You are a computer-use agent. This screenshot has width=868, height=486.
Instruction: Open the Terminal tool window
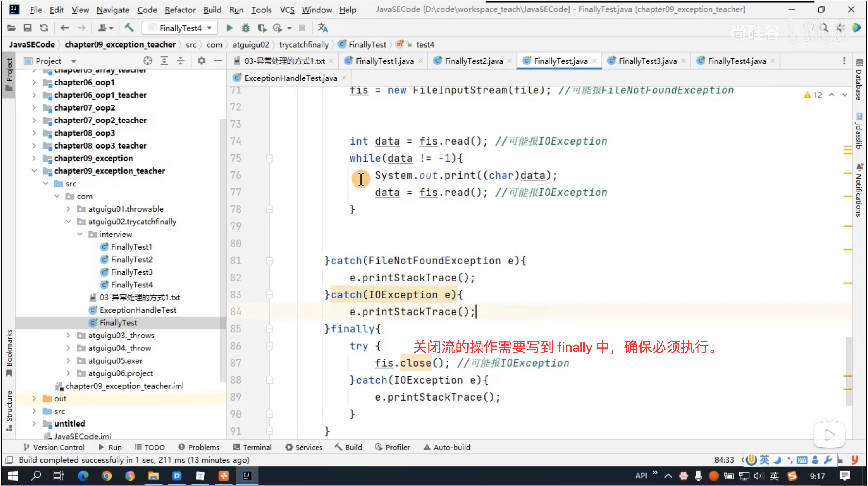pos(252,447)
